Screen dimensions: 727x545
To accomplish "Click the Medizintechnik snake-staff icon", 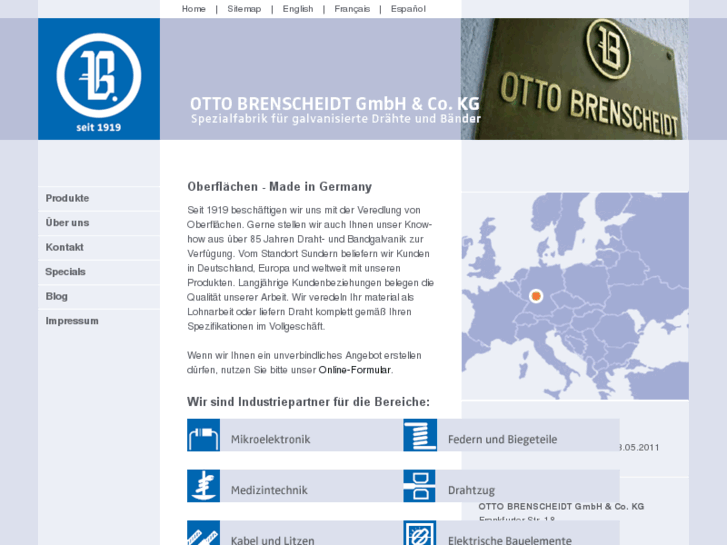I will click(x=204, y=486).
